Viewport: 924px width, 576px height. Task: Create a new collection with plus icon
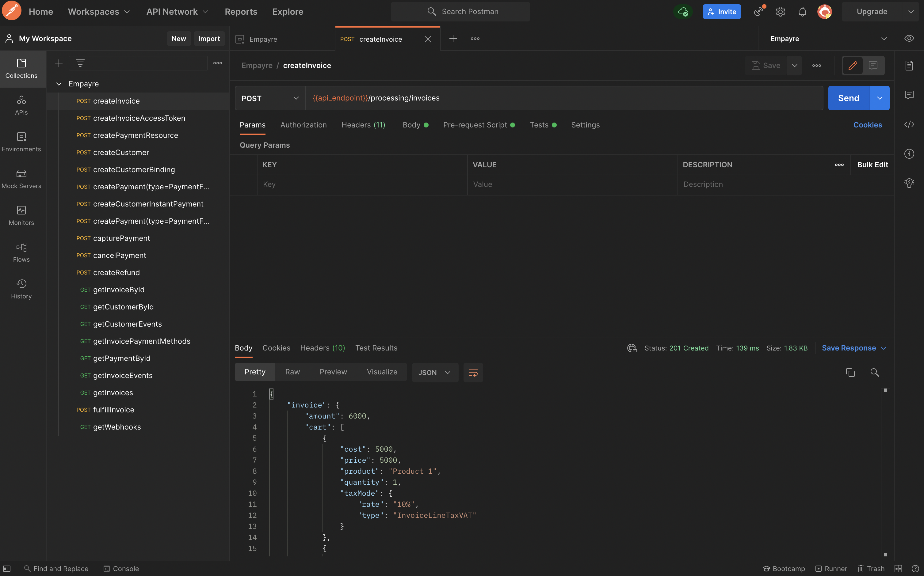[x=59, y=63]
